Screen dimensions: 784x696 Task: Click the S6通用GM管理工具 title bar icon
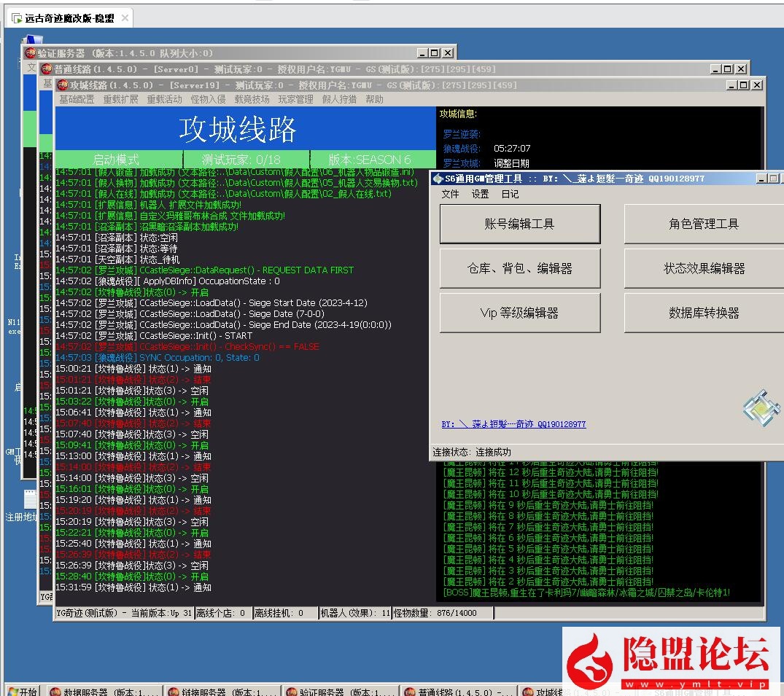pos(438,179)
